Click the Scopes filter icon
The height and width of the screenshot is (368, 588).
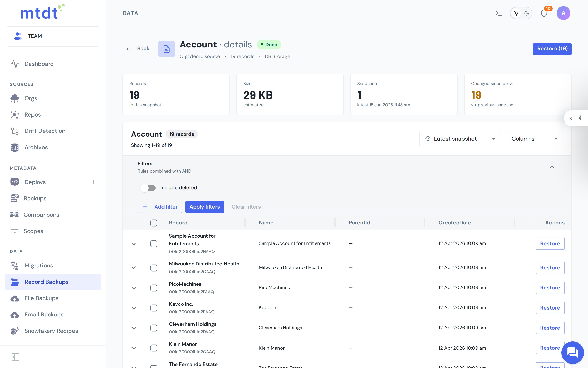pyautogui.click(x=14, y=231)
